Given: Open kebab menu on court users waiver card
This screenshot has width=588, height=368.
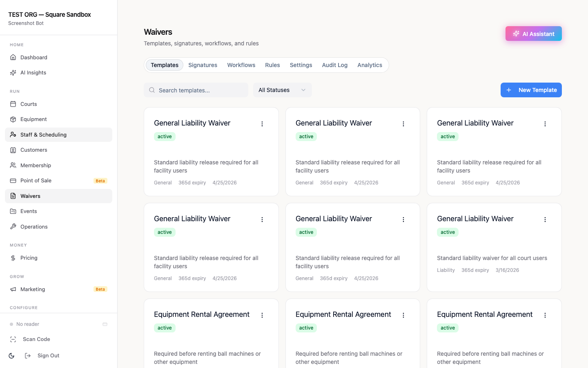Looking at the screenshot, I should click(545, 220).
